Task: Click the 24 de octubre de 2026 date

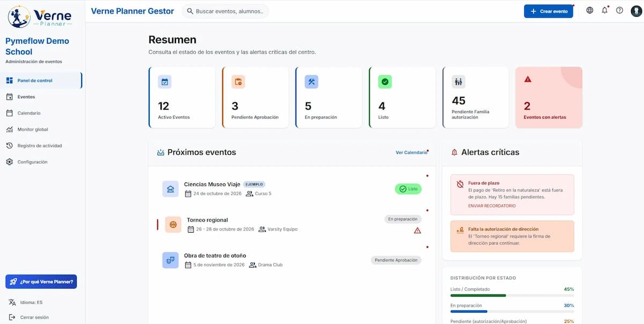Action: pos(217,193)
